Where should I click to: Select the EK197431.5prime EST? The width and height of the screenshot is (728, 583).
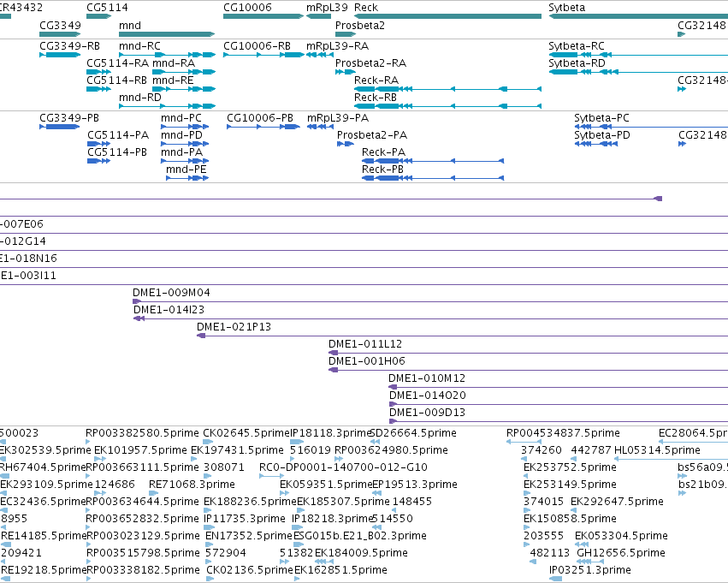click(x=192, y=459)
